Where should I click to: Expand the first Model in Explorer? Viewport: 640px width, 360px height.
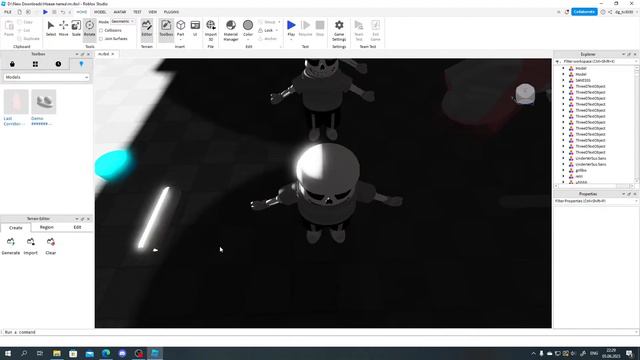pos(563,68)
